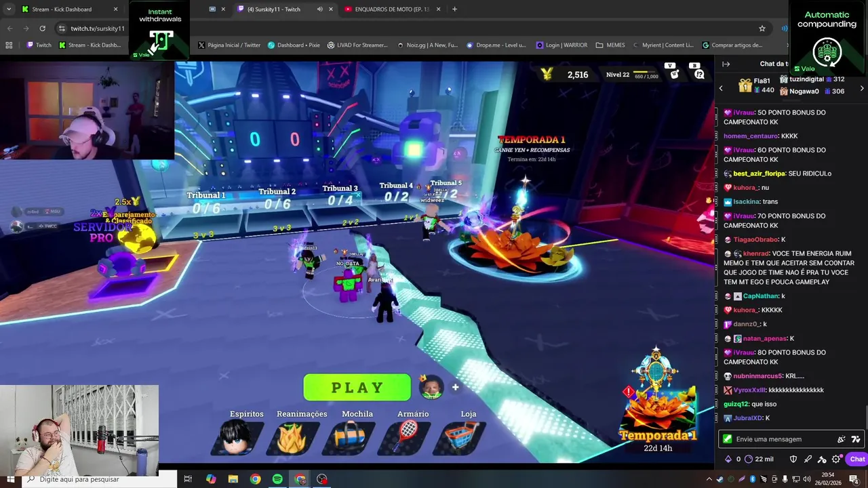Open the Espíritos menu icon

coord(238,438)
